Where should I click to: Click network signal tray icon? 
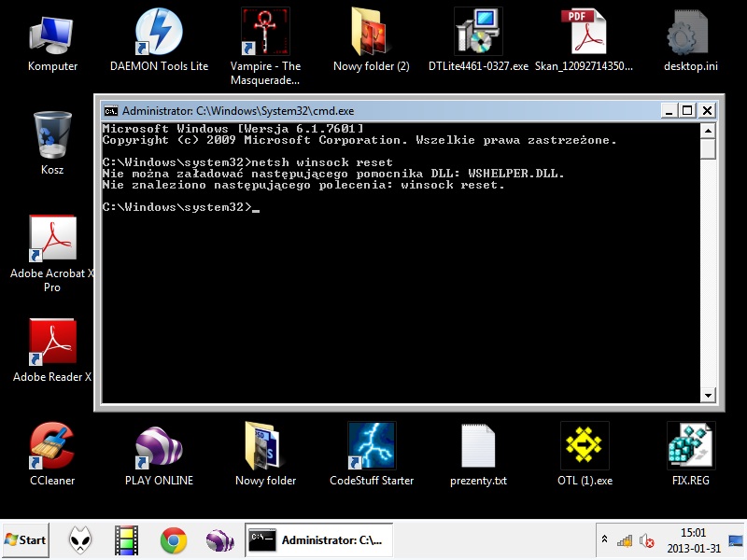pos(625,540)
